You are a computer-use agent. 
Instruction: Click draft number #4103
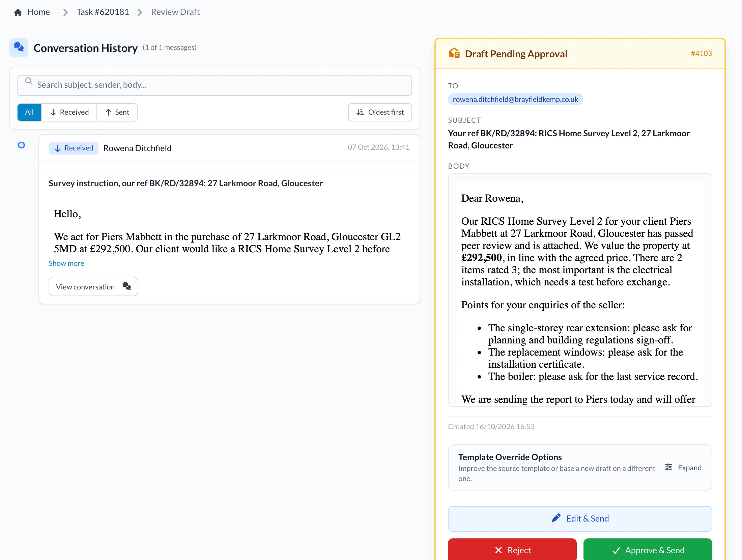(701, 53)
